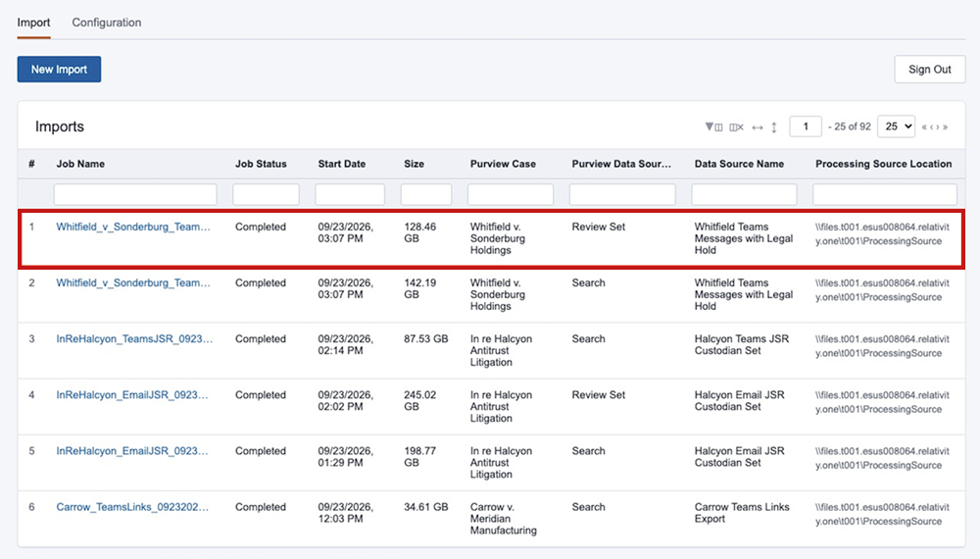
Task: Focus the Purview Case filter box
Action: [x=511, y=194]
